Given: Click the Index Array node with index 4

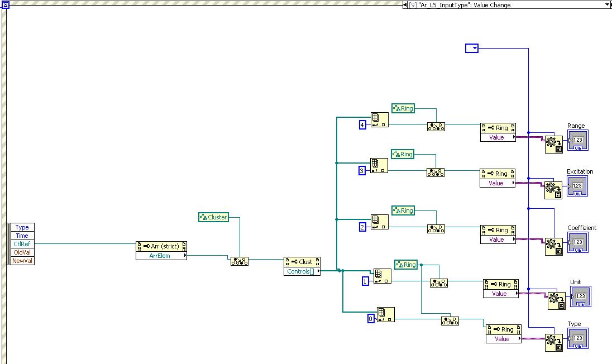Looking at the screenshot, I should (379, 120).
